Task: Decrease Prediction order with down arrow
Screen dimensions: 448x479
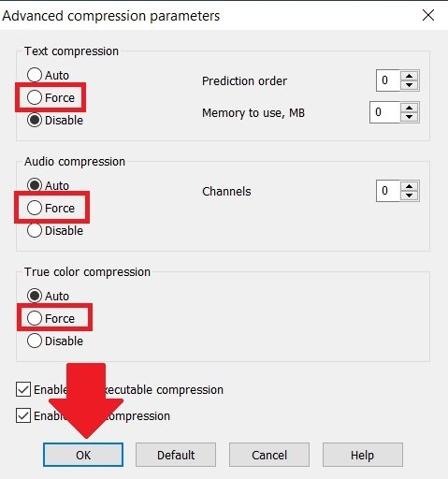Action: click(409, 85)
